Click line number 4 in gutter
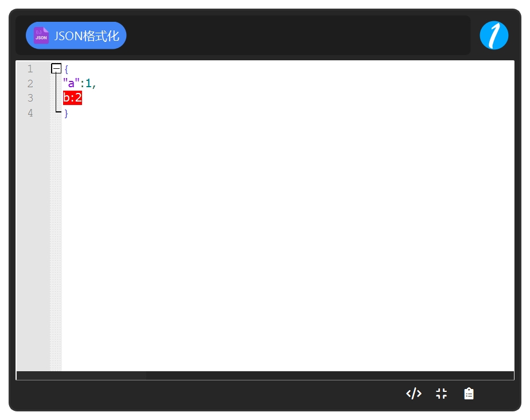The width and height of the screenshot is (530, 420). [x=30, y=113]
